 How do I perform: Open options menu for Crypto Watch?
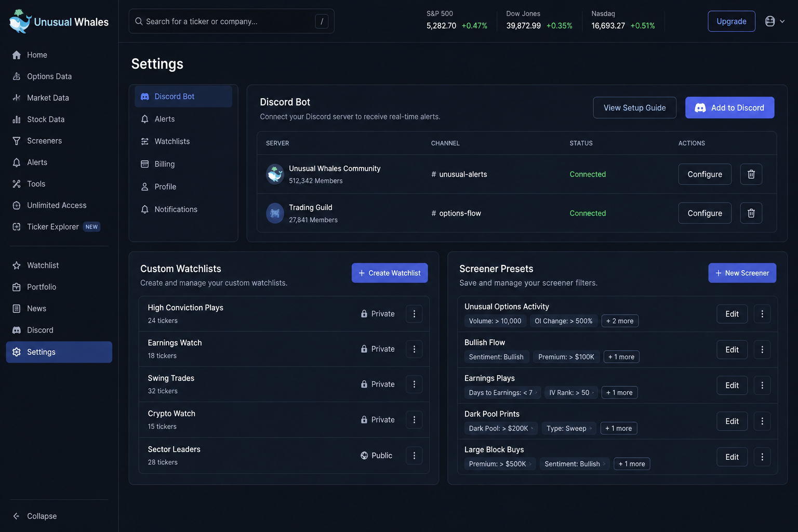click(414, 420)
